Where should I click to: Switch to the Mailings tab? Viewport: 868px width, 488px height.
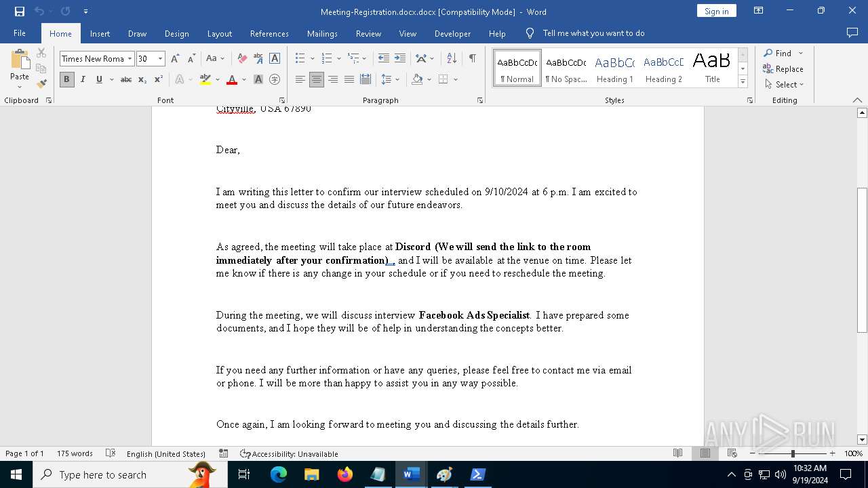[322, 33]
